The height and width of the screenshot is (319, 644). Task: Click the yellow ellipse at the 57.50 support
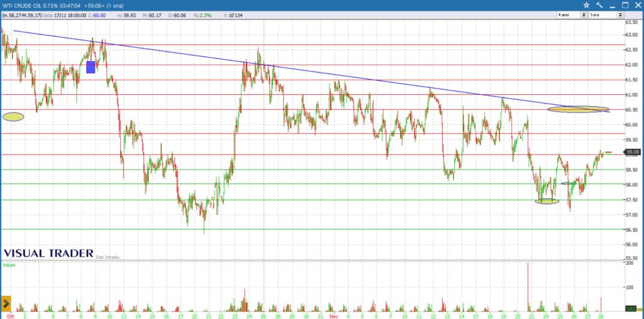pos(547,202)
